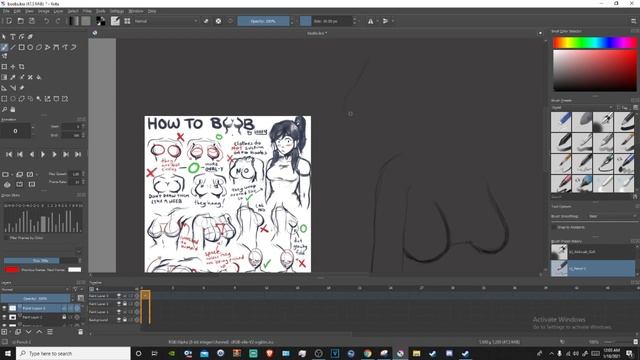Select the Elliptical Selection tool
The height and width of the screenshot is (360, 640).
[x=13, y=99]
